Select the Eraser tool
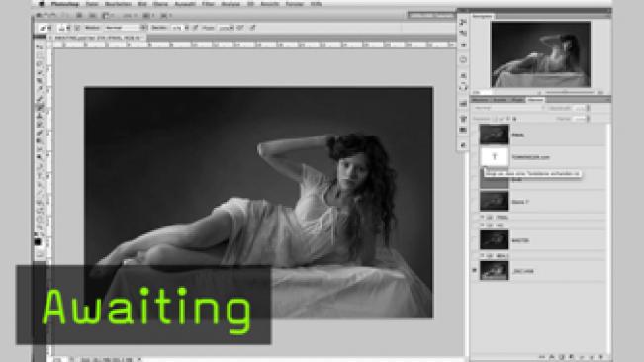Screen dimensions: 644x362 click(x=40, y=133)
